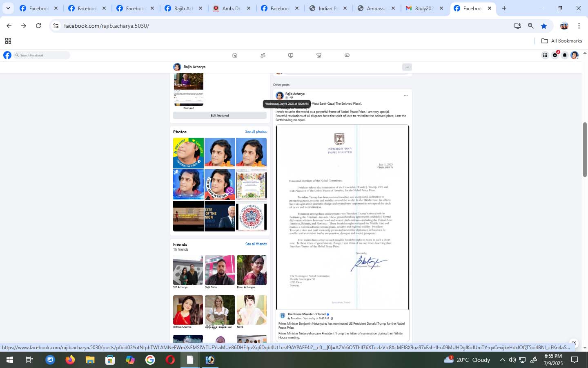Open The Prime Minister of Israel page link

coord(306,314)
